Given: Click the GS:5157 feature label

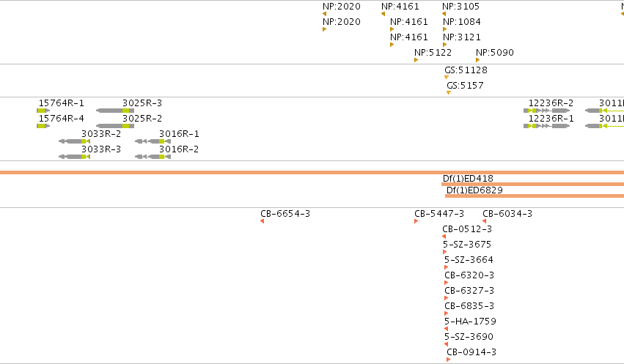Looking at the screenshot, I should (x=465, y=86).
